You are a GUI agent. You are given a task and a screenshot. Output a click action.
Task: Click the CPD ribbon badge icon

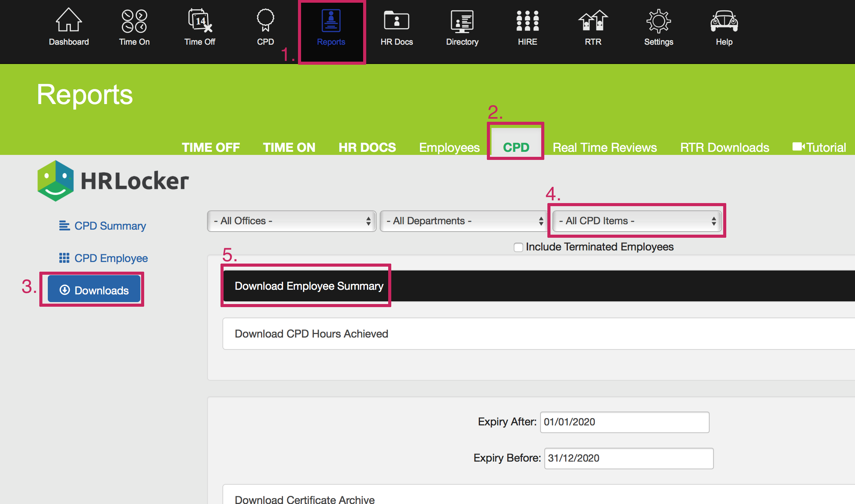[265, 21]
